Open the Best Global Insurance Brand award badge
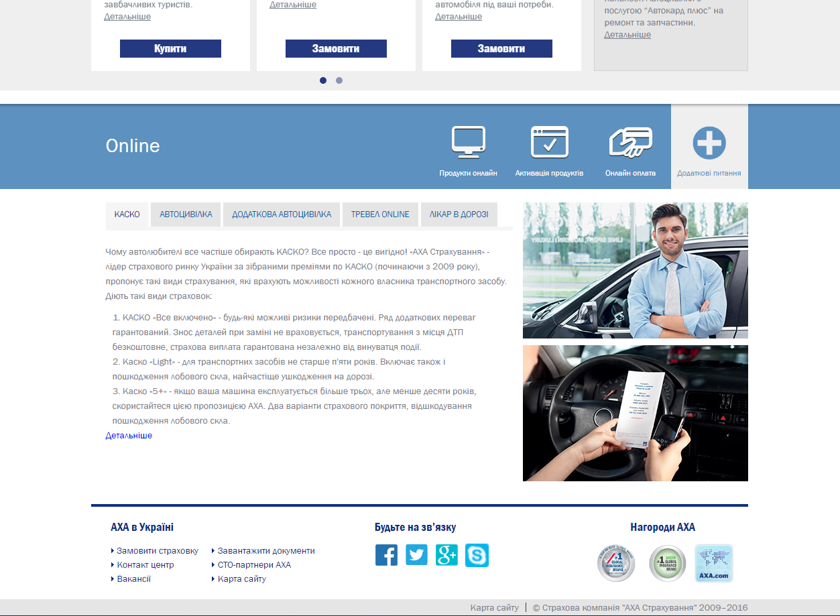Screen dimensions: 840x616 coord(616,563)
